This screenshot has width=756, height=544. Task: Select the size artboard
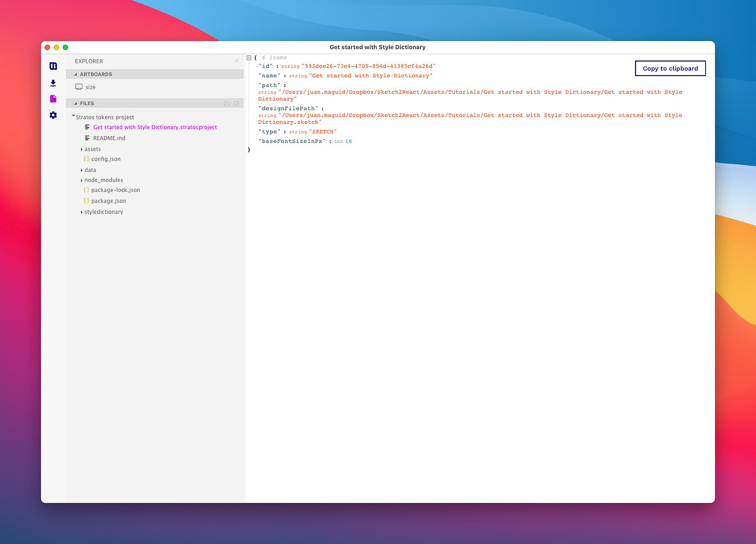[x=91, y=86]
